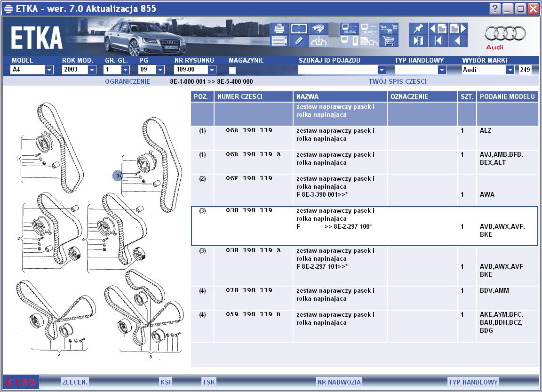Screen dimensions: 542x392
Task: Click the multiple shopping carts icon
Action: tap(389, 29)
